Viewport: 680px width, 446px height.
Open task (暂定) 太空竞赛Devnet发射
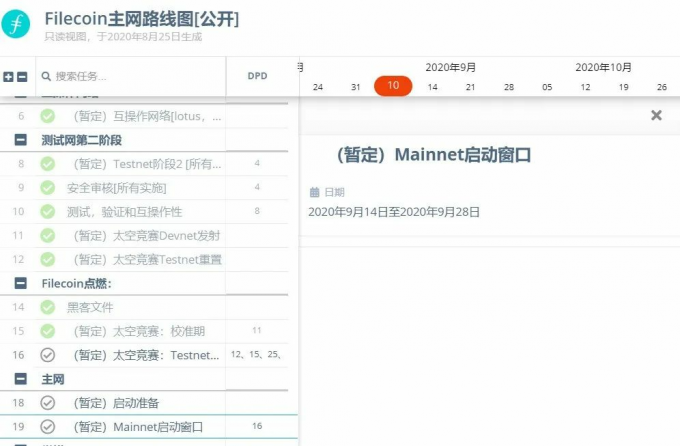(147, 236)
